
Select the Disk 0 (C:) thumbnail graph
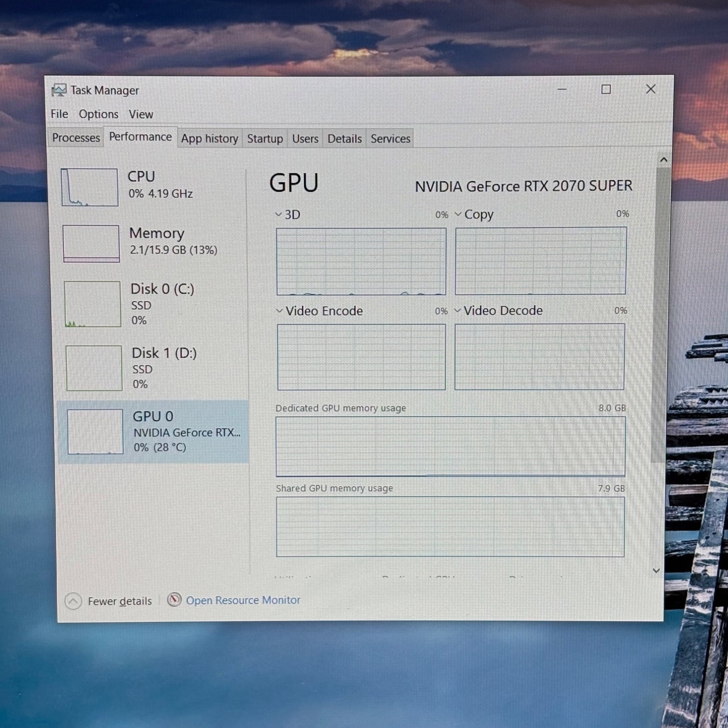point(93,304)
